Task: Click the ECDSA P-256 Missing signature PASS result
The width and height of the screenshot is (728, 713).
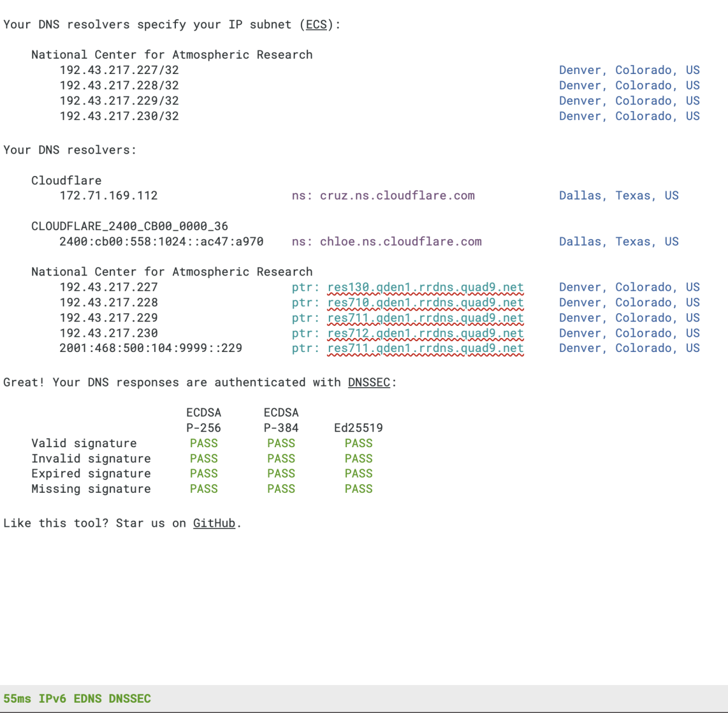Action: (x=204, y=489)
